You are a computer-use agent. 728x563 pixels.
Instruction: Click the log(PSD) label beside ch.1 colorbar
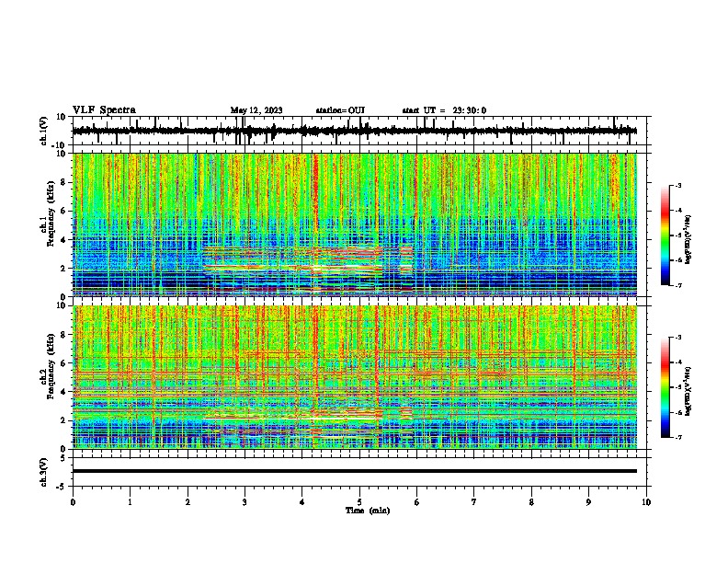(x=688, y=239)
